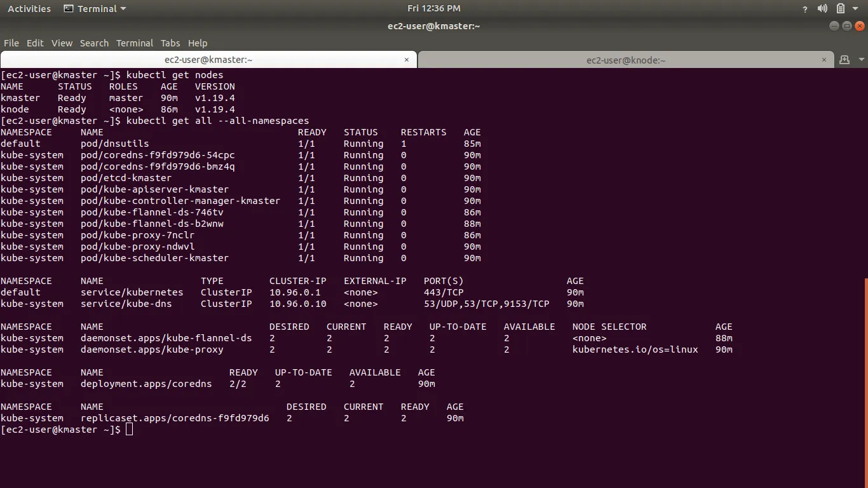The image size is (868, 488).
Task: Click "kubernetes.io/os=linux" node selector
Action: [635, 349]
